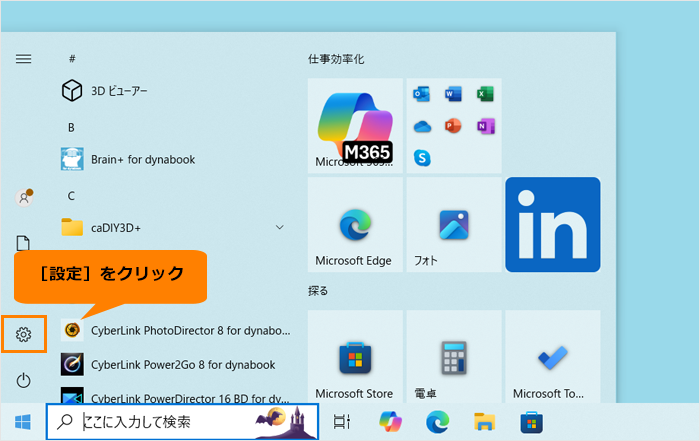Image resolution: width=700 pixels, height=441 pixels.
Task: Open the フォト tile
Action: (x=454, y=225)
